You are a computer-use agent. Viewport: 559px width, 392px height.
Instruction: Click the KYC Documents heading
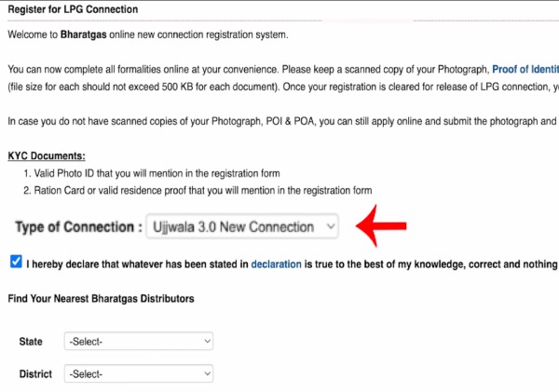tap(46, 155)
